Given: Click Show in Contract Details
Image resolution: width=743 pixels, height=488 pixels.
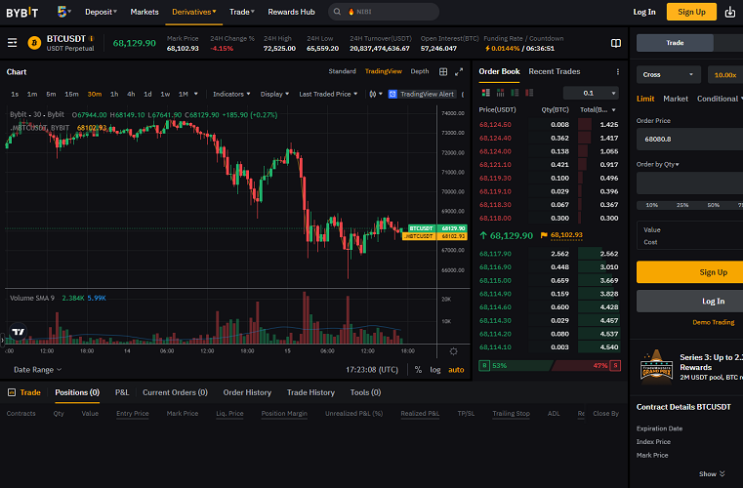Looking at the screenshot, I should point(712,474).
